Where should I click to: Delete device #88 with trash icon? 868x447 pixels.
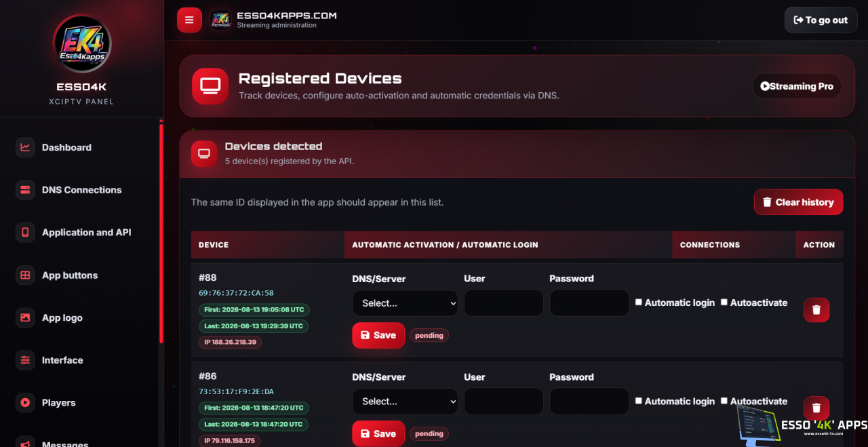816,310
